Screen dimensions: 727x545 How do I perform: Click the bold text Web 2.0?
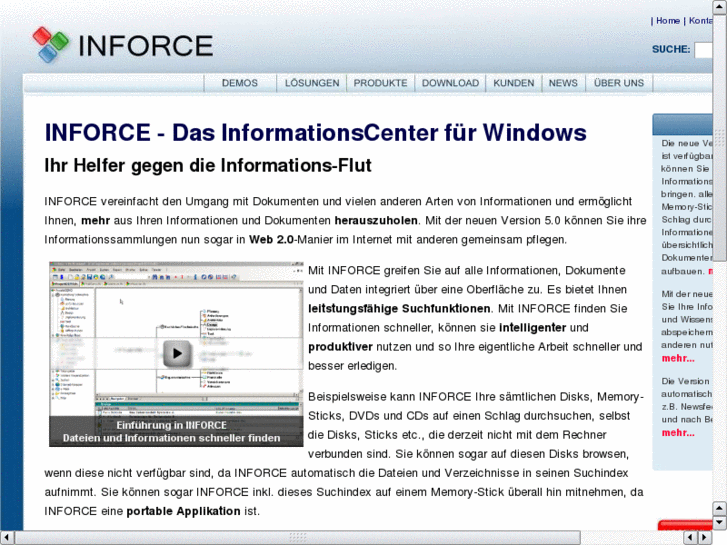point(271,240)
